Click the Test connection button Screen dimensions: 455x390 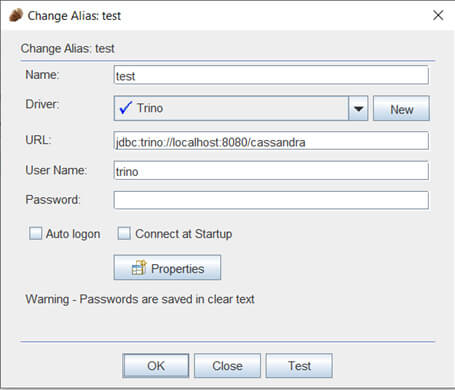299,366
